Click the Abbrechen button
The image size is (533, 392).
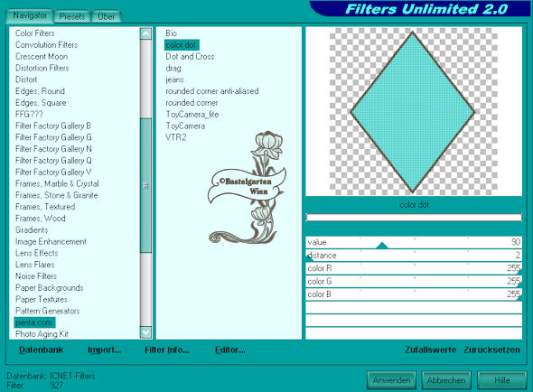[446, 379]
